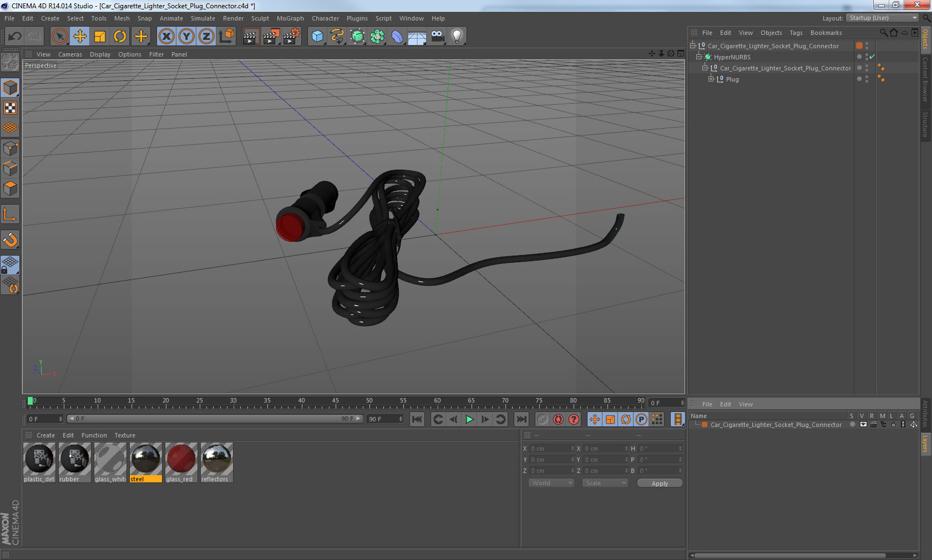This screenshot has height=560, width=932.
Task: Toggle the layer view icon under V
Action: [863, 425]
